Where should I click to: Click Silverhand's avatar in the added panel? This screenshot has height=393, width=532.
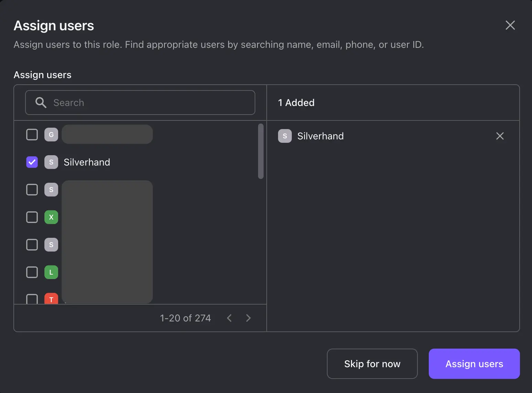pos(285,136)
